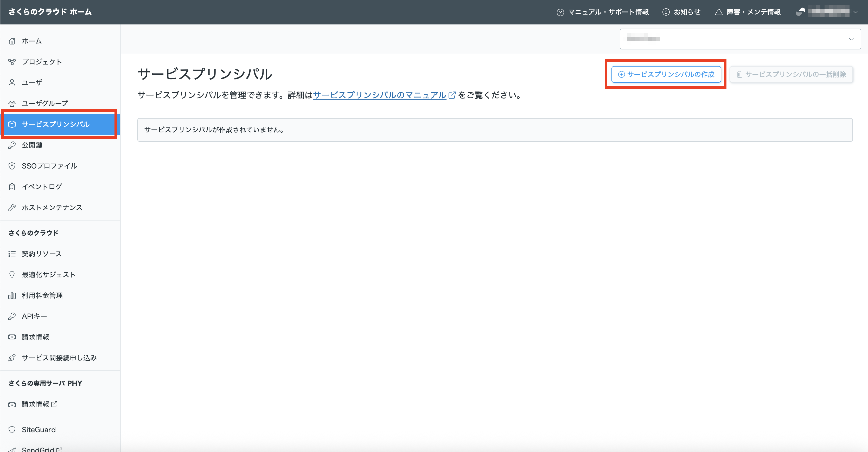Image resolution: width=868 pixels, height=452 pixels.
Task: Select サービスプリンシパル menu item
Action: [60, 124]
